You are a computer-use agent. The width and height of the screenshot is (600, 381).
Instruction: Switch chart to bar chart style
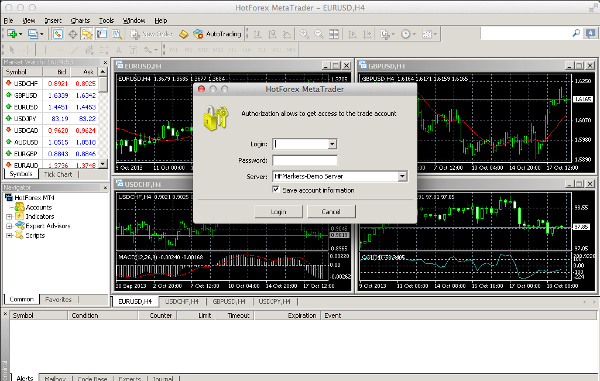pos(258,34)
